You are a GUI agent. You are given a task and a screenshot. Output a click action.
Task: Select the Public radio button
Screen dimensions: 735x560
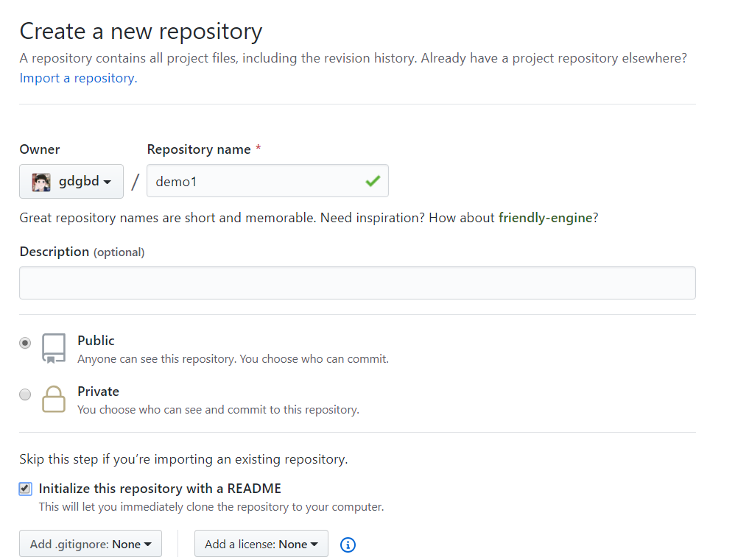(25, 343)
